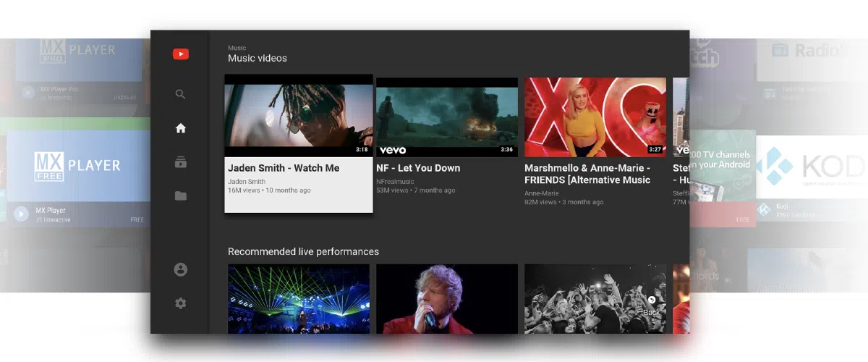
Task: Click the YouTube logo in the sidebar
Action: [x=181, y=54]
